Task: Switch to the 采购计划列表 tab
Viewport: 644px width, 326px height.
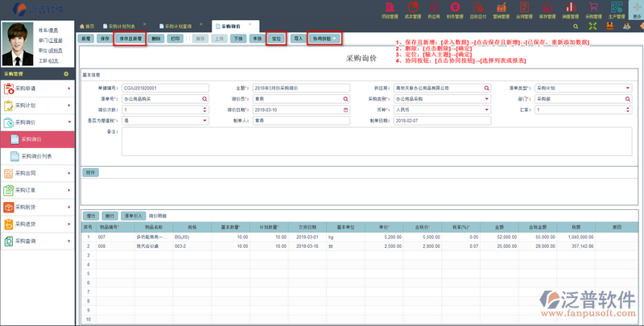Action: [x=126, y=27]
